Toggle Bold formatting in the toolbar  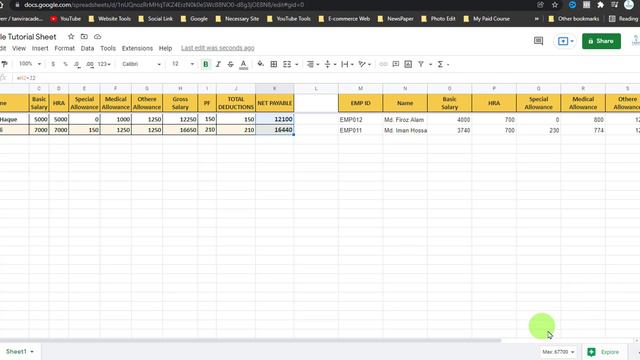coord(206,64)
